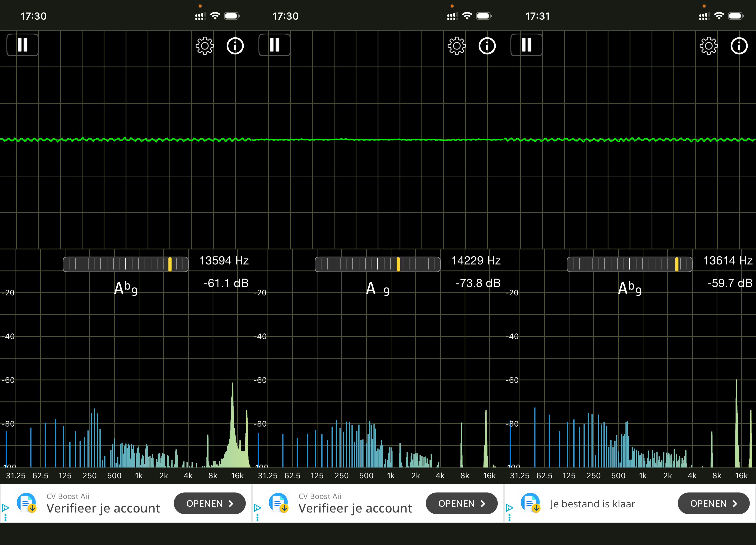The width and height of the screenshot is (756, 545).
Task: Tap the A 9 note label
Action: [x=378, y=288]
